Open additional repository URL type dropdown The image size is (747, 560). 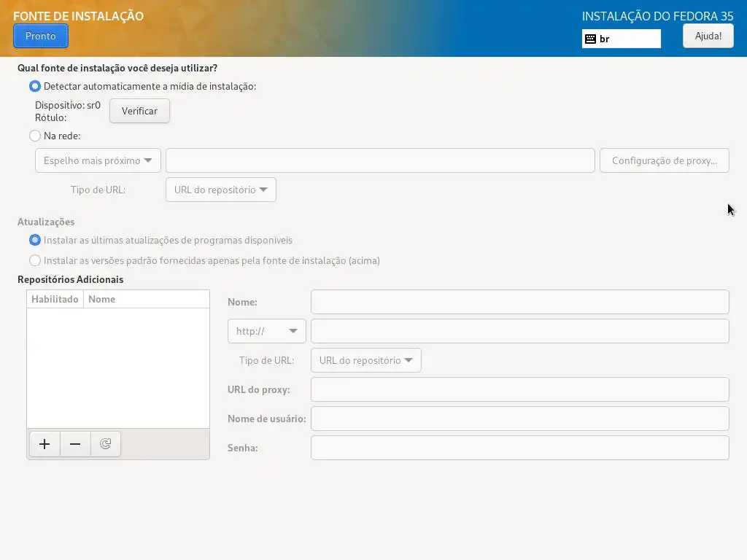click(x=366, y=360)
